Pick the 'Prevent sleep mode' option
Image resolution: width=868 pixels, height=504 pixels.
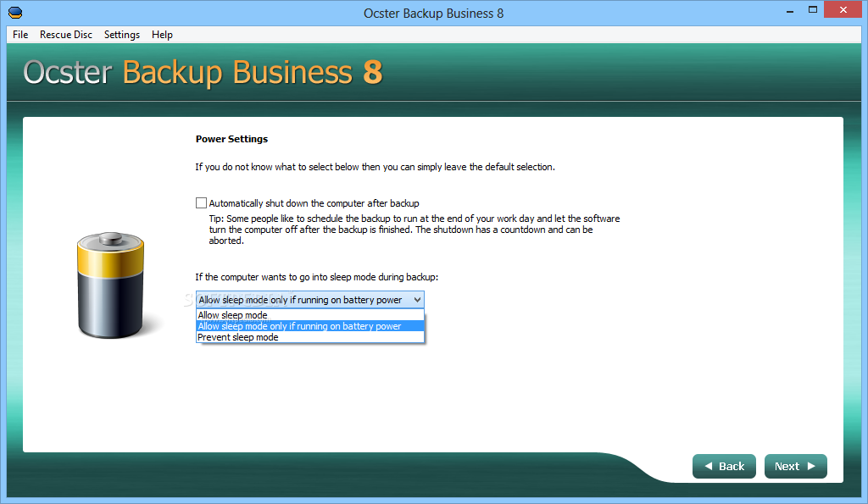pos(310,337)
